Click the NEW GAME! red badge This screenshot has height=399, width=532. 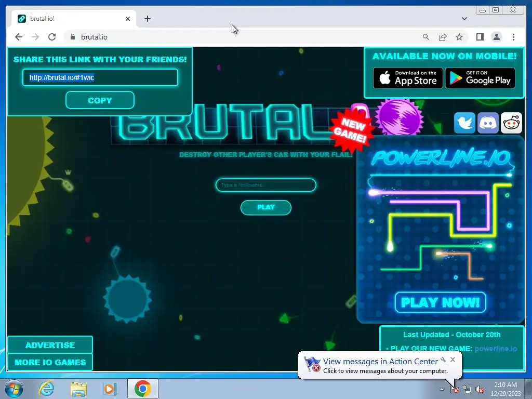pyautogui.click(x=352, y=130)
